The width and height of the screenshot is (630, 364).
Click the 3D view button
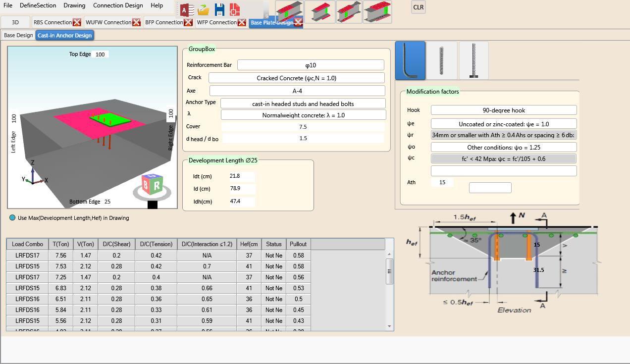15,22
